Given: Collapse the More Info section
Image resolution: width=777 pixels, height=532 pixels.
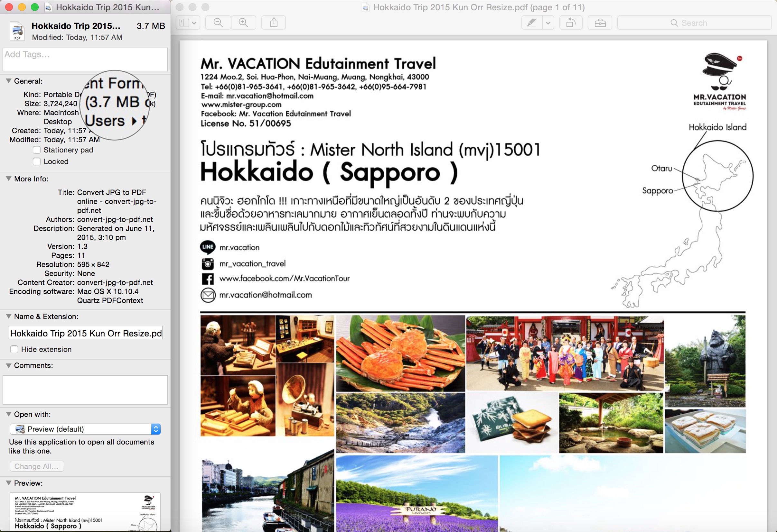Looking at the screenshot, I should click(x=9, y=179).
